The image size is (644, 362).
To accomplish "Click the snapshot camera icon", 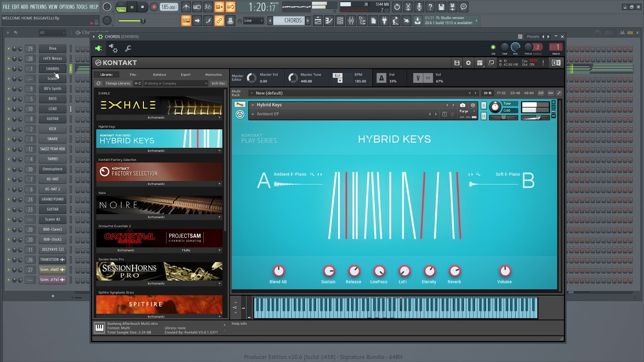I will coord(463,105).
